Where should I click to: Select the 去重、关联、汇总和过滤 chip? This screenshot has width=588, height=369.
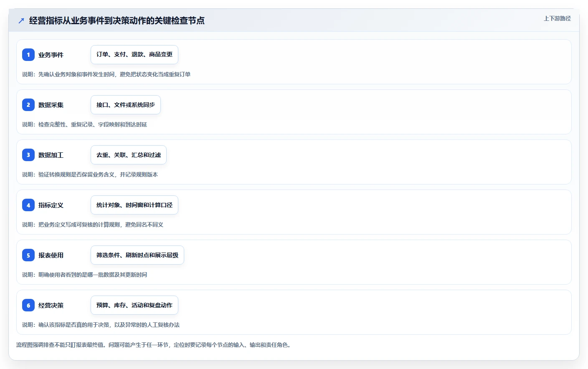pyautogui.click(x=129, y=155)
